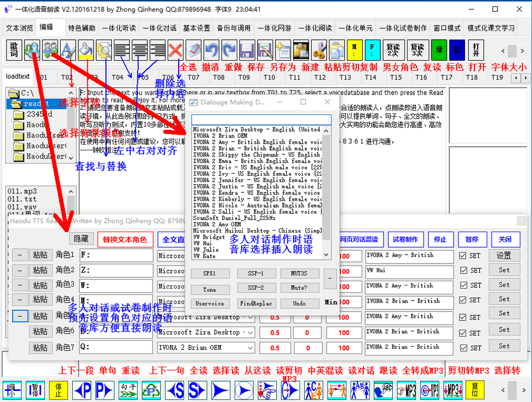Viewport: 532px width, 402px height.
Task: Select the T10 text tab
Action: point(269,77)
